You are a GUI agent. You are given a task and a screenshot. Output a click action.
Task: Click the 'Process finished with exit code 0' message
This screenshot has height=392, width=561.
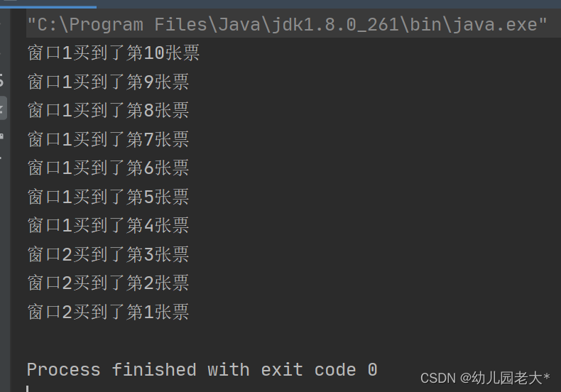tap(202, 369)
